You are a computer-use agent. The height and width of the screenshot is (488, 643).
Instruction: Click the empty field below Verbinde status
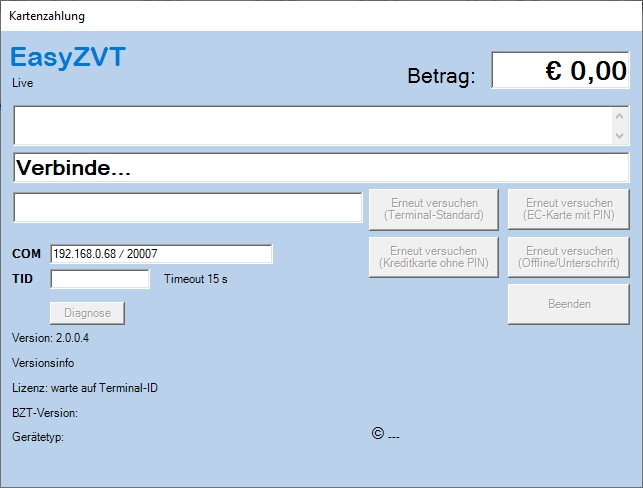(188, 208)
